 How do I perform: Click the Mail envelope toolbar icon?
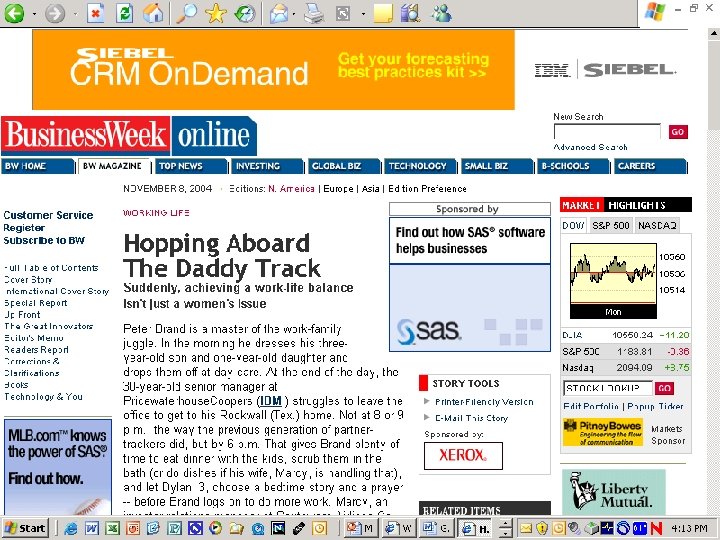[279, 13]
